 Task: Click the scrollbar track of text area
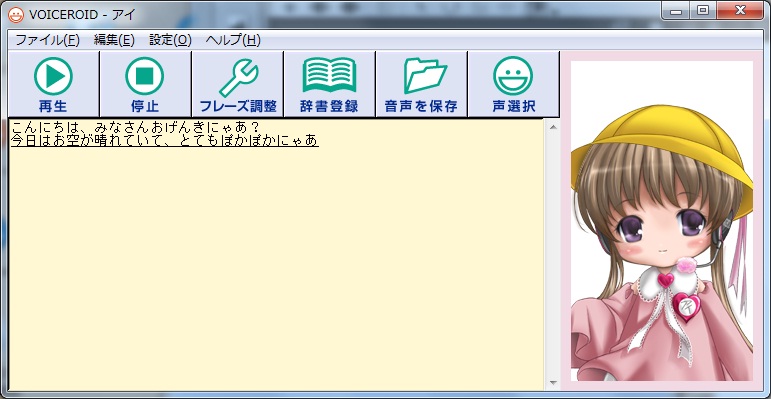552,254
